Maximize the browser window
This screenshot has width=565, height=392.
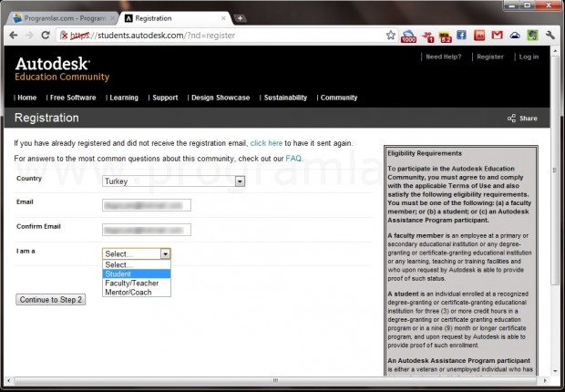[x=528, y=5]
